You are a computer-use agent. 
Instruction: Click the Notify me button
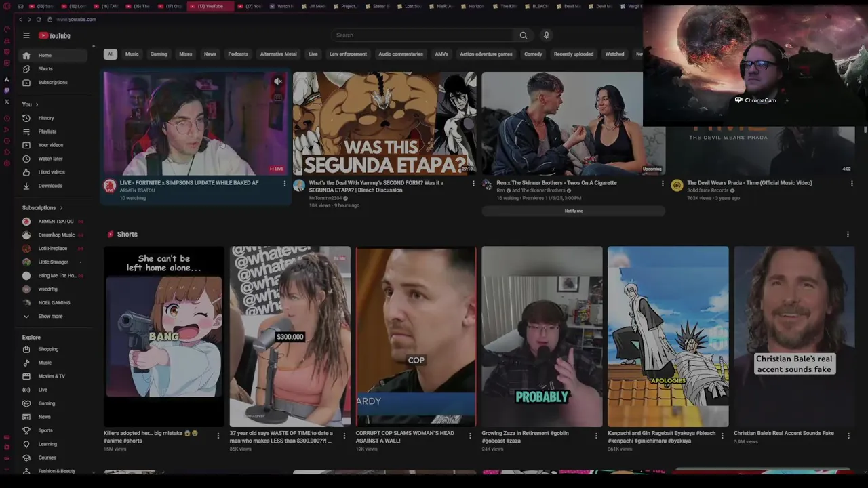click(x=573, y=211)
